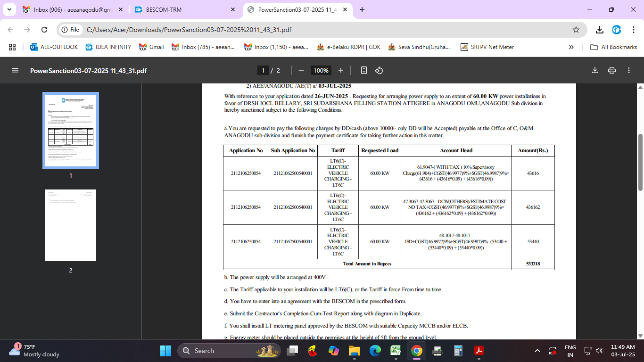The image size is (644, 362).
Task: Open the All Bookmarks folder
Action: (x=614, y=47)
